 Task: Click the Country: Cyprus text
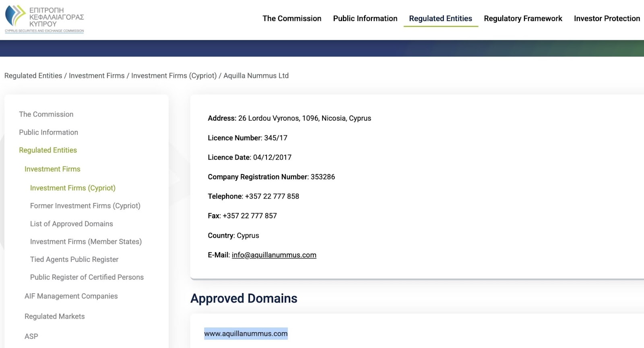[233, 236]
